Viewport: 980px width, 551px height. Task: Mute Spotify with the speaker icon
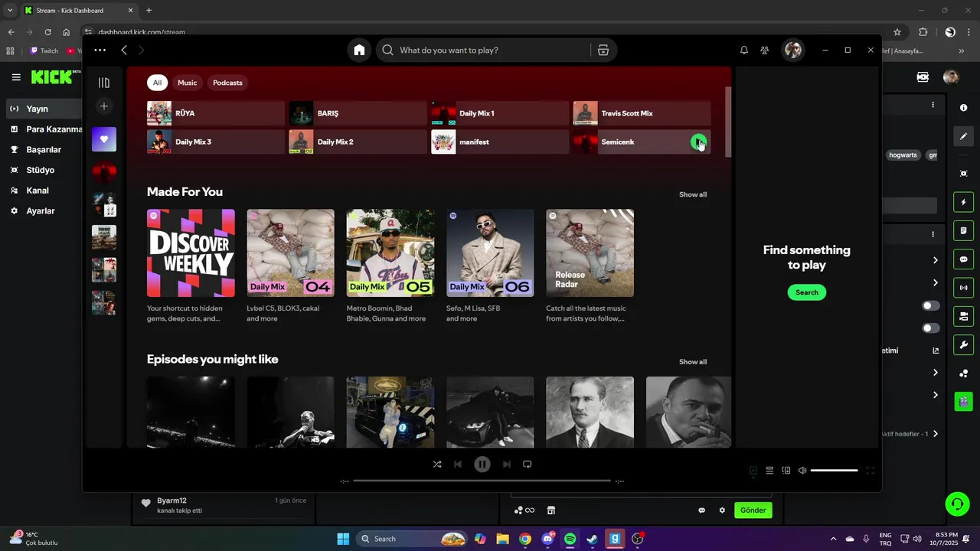click(x=802, y=471)
